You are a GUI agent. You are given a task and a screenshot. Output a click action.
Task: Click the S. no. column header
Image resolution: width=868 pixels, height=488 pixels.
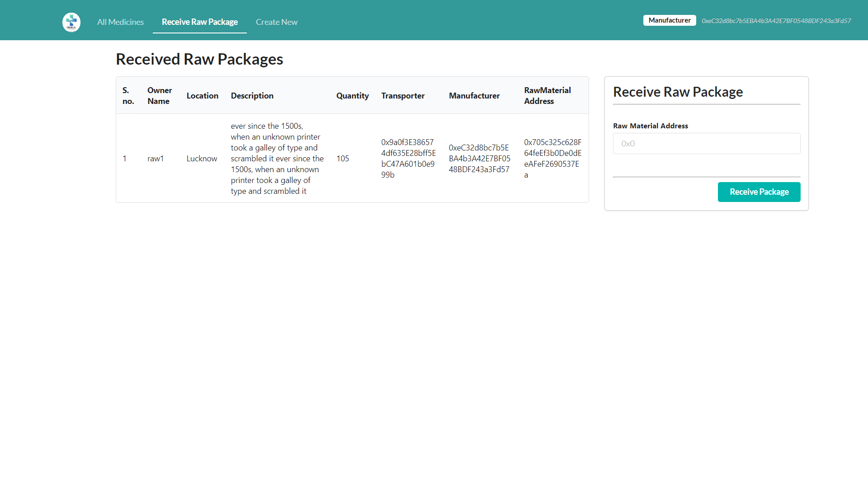[128, 95]
